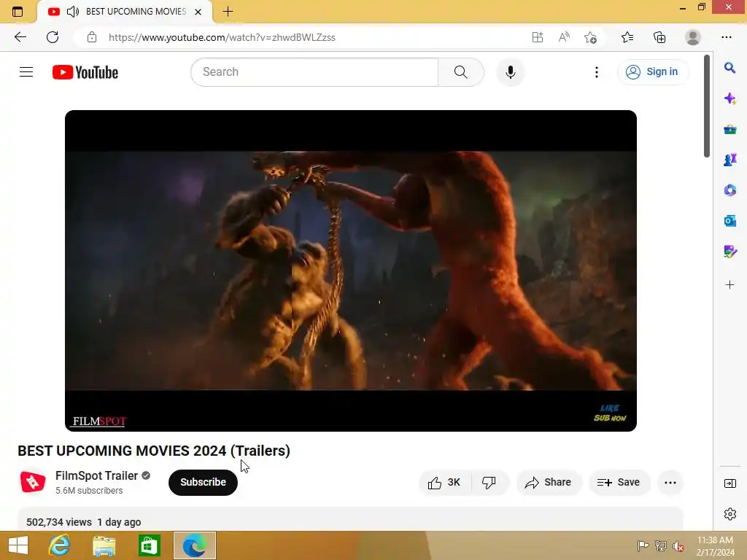Image resolution: width=747 pixels, height=560 pixels.
Task: Open Microsoft 365 in sidebar
Action: [x=729, y=190]
